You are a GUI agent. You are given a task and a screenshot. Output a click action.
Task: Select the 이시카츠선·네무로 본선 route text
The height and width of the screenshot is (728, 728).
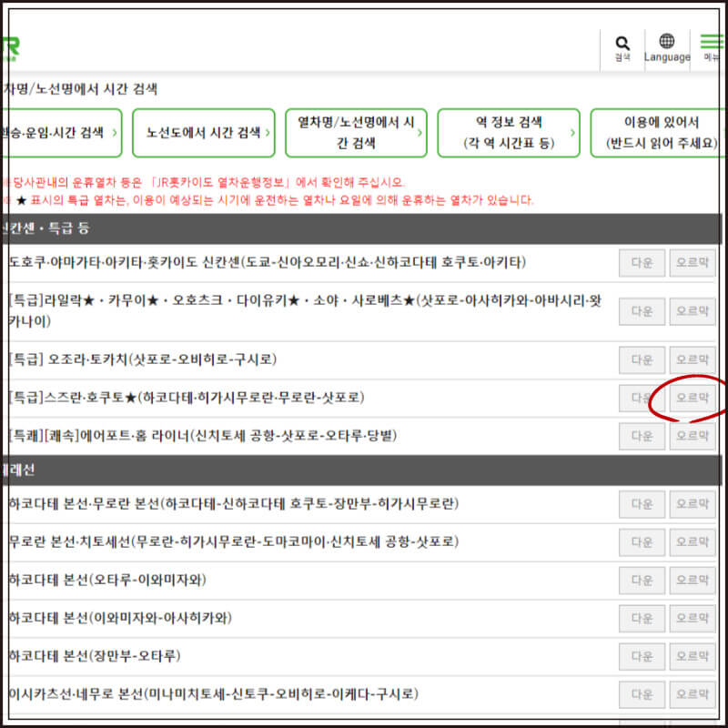click(214, 694)
